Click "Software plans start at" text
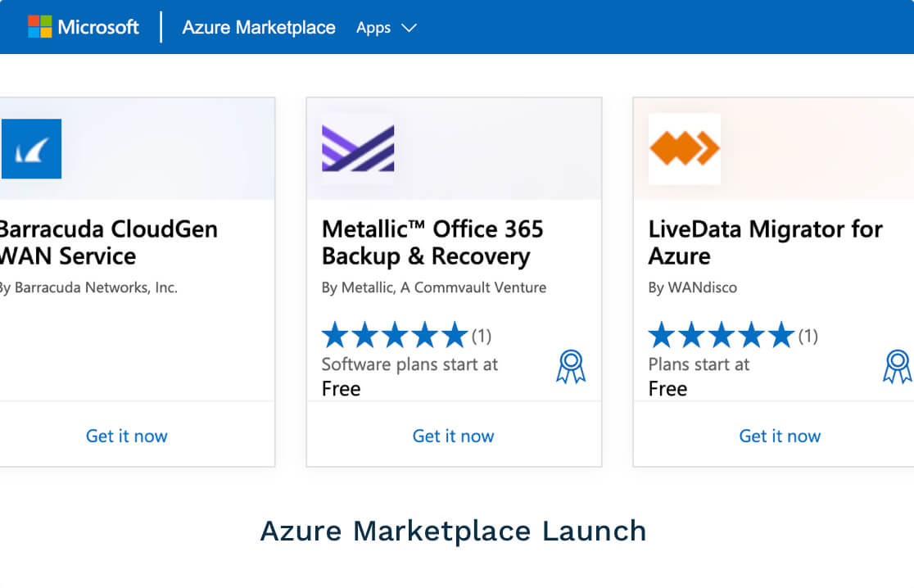 point(409,364)
